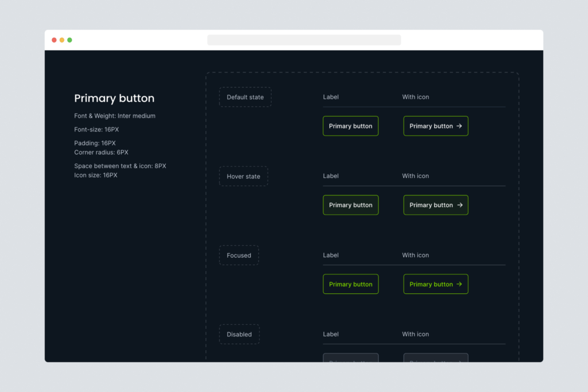Click the "Primary button" page heading
The image size is (588, 392).
tap(114, 98)
